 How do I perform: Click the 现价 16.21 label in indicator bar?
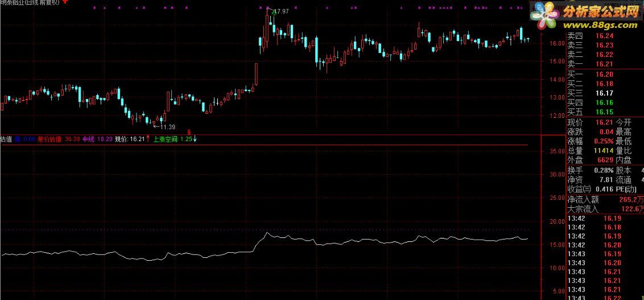[130, 139]
